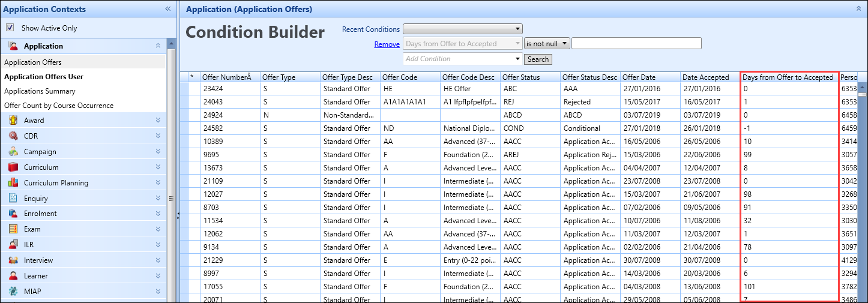
Task: Uncheck Show Active Only checkbox
Action: click(10, 28)
